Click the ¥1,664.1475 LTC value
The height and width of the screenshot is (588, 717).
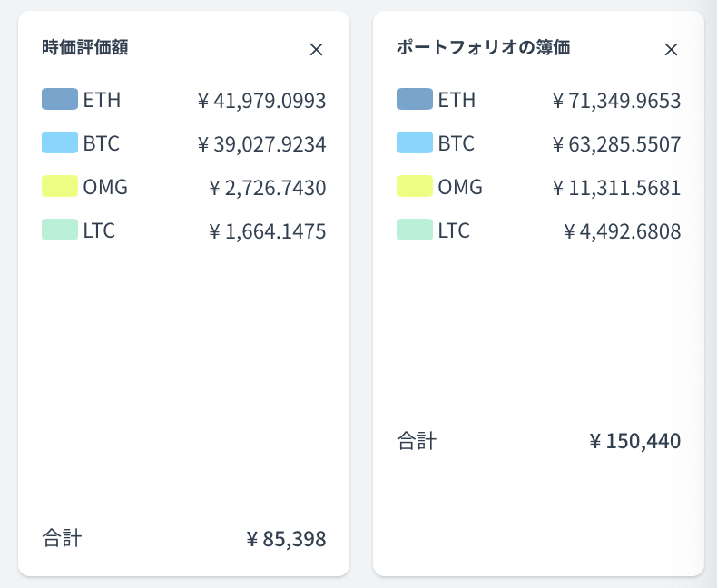(x=267, y=232)
